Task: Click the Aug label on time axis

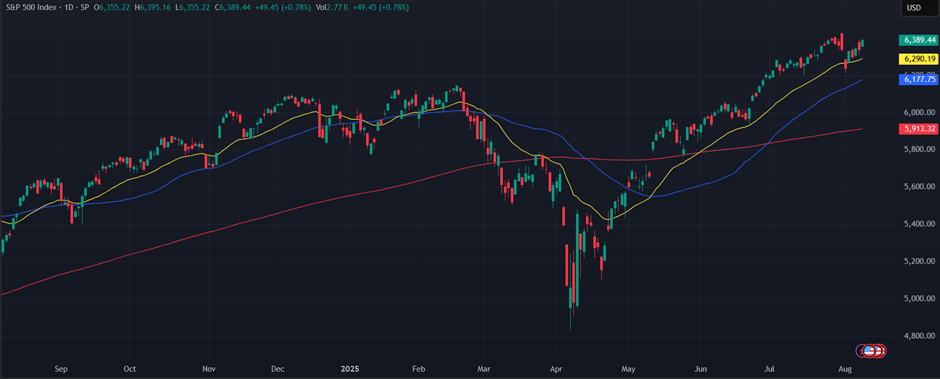Action: click(x=844, y=370)
